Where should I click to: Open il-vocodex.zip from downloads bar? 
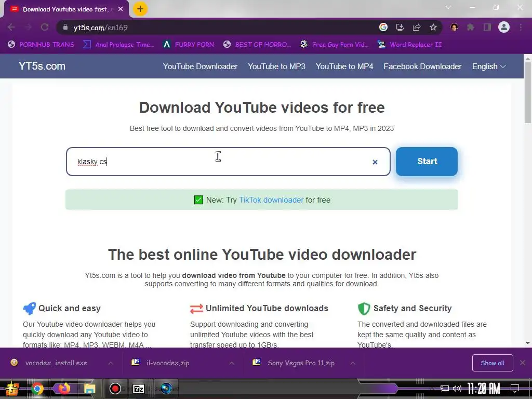168,363
